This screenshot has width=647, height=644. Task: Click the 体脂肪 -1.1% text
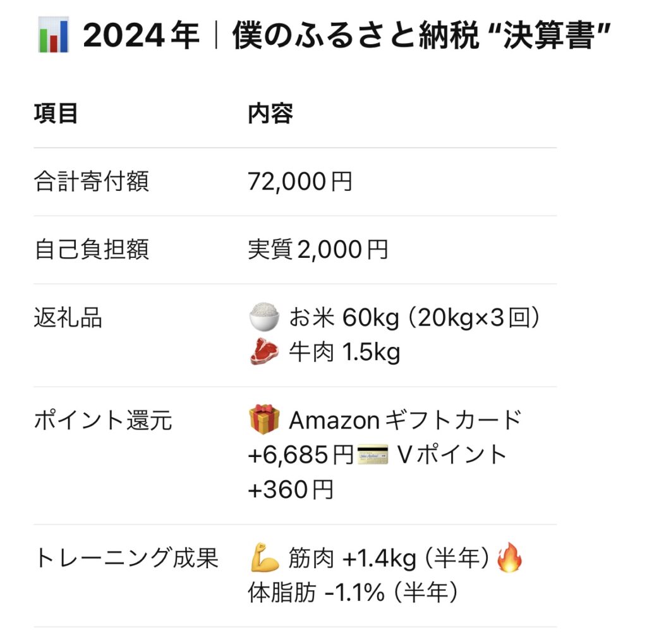pos(316,592)
